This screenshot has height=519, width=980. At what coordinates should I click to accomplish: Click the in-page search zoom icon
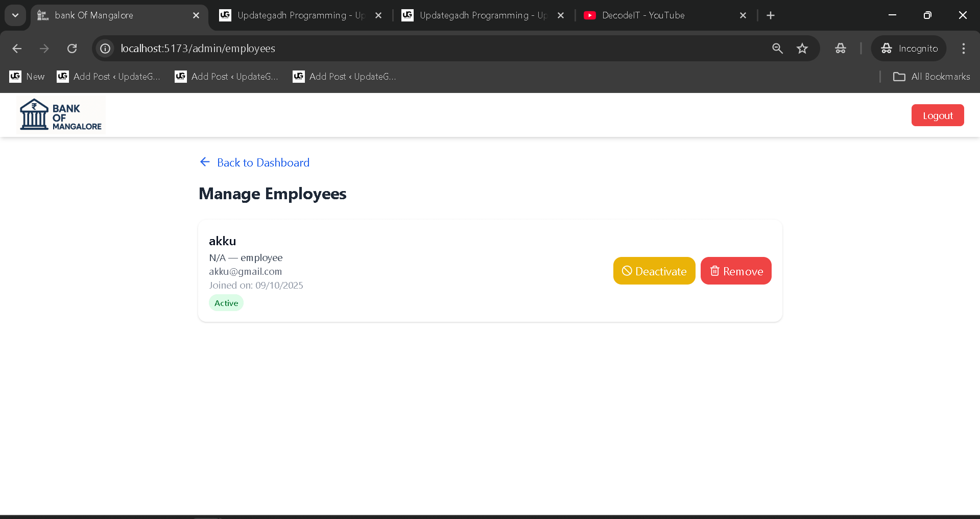[777, 49]
